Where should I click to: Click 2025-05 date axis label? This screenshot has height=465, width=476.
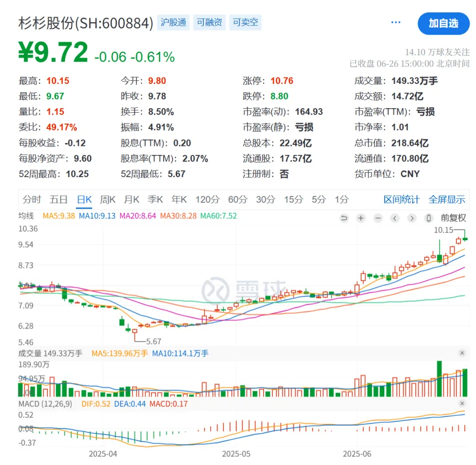pyautogui.click(x=236, y=454)
